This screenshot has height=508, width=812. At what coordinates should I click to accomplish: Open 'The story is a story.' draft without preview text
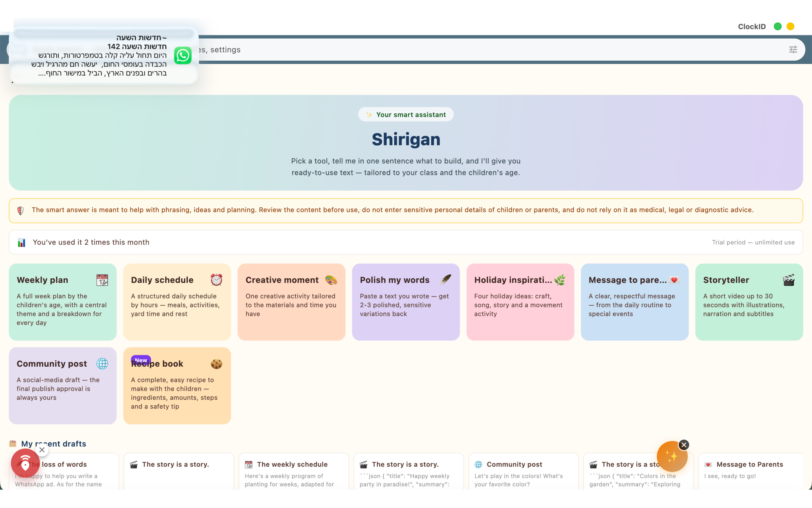click(x=179, y=471)
